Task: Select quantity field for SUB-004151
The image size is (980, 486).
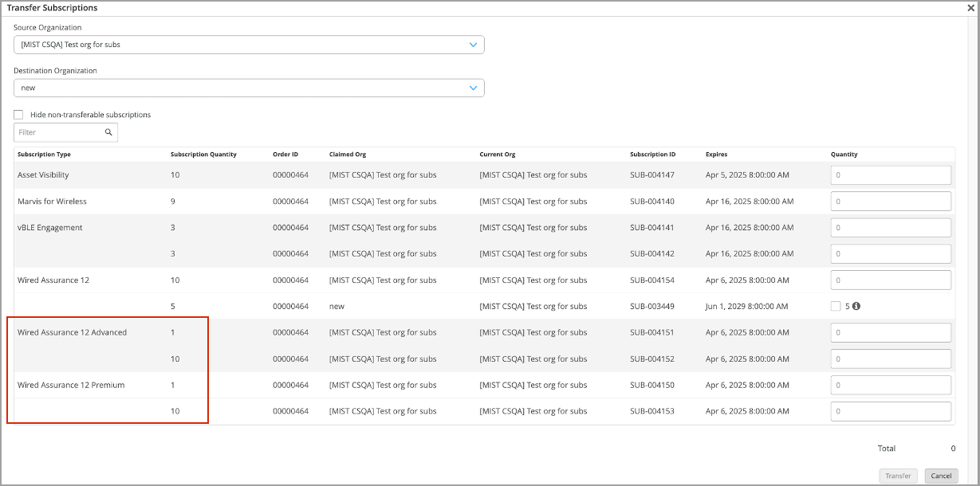Action: (891, 333)
